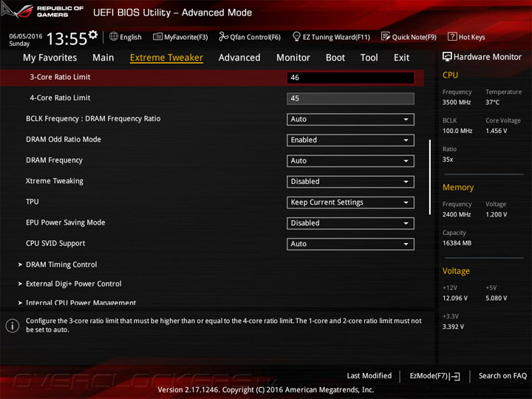Click the EzMode exit arrow icon
532x399 pixels.
pyautogui.click(x=455, y=376)
